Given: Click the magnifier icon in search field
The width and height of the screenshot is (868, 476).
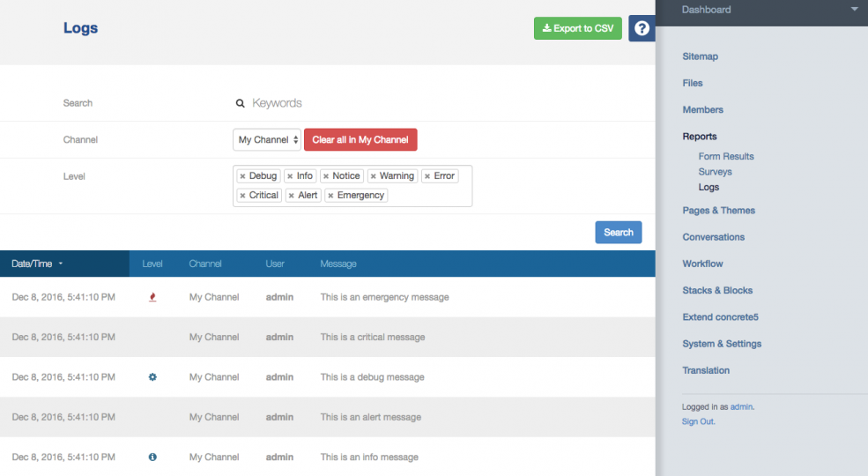Looking at the screenshot, I should point(240,103).
